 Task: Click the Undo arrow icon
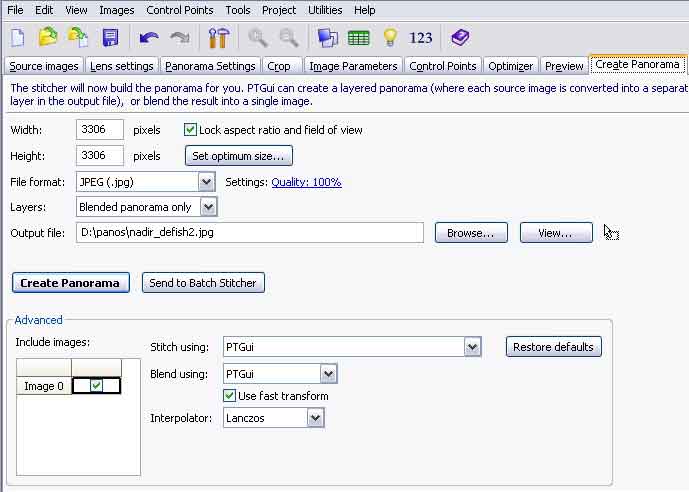pos(149,38)
